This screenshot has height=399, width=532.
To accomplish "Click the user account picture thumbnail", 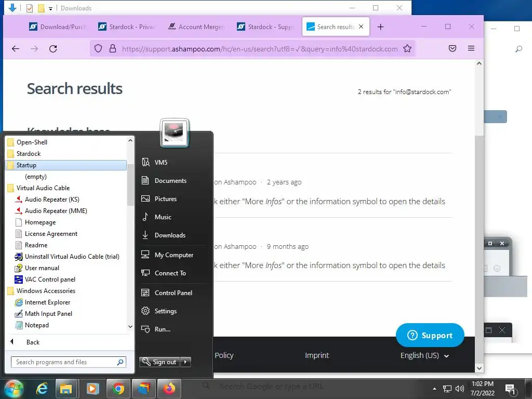I will tap(175, 132).
